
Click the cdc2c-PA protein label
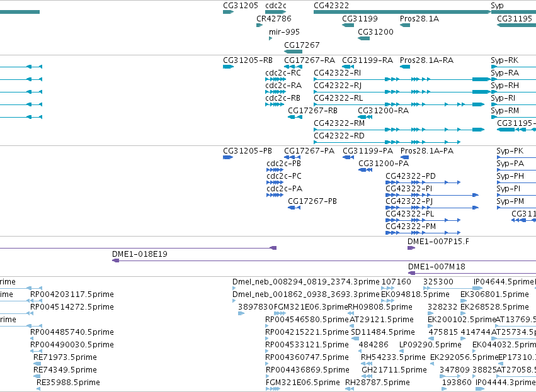pos(284,189)
